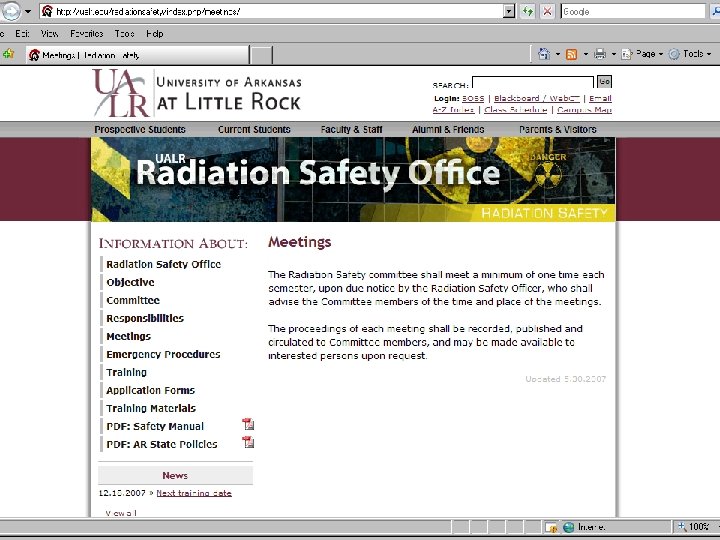Open the Application Forms link
The height and width of the screenshot is (540, 720).
tap(150, 390)
